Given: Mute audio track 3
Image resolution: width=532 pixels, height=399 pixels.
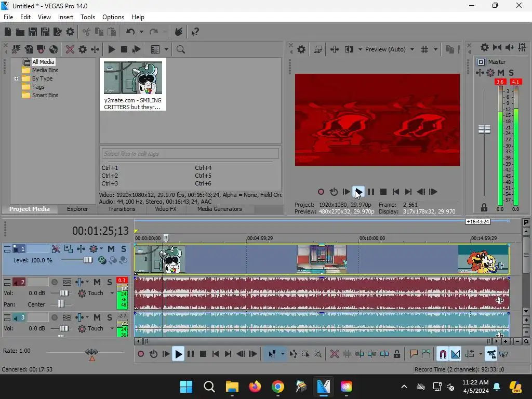Looking at the screenshot, I should (x=97, y=317).
